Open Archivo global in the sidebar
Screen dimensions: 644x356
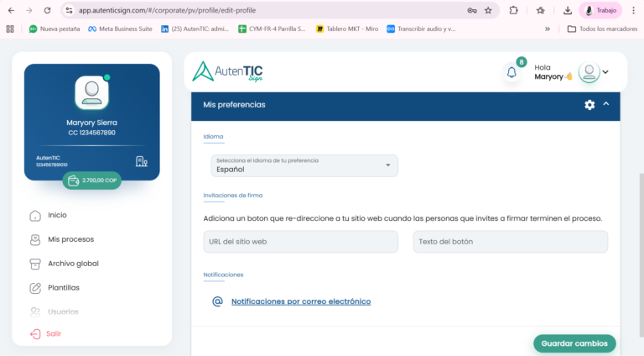(x=73, y=264)
